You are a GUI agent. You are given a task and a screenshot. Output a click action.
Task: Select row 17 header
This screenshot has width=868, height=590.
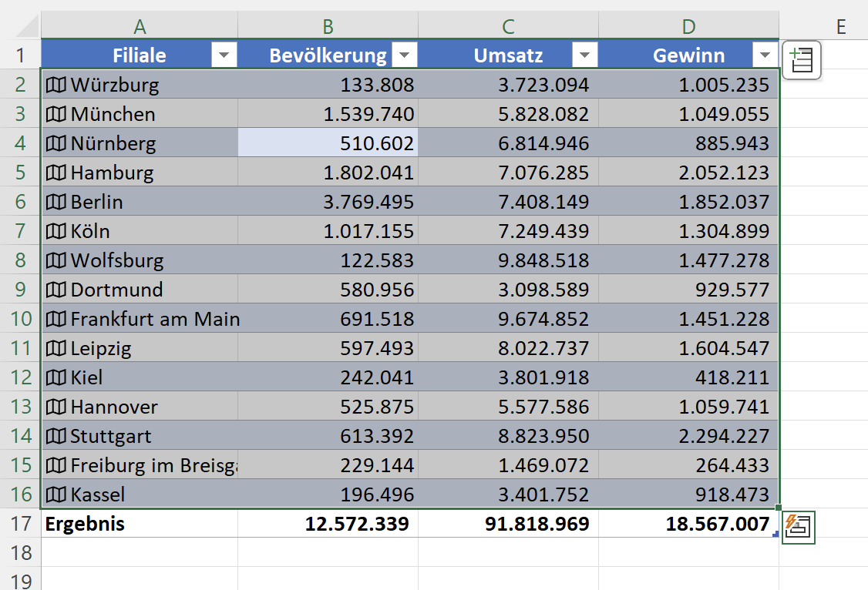pos(20,523)
